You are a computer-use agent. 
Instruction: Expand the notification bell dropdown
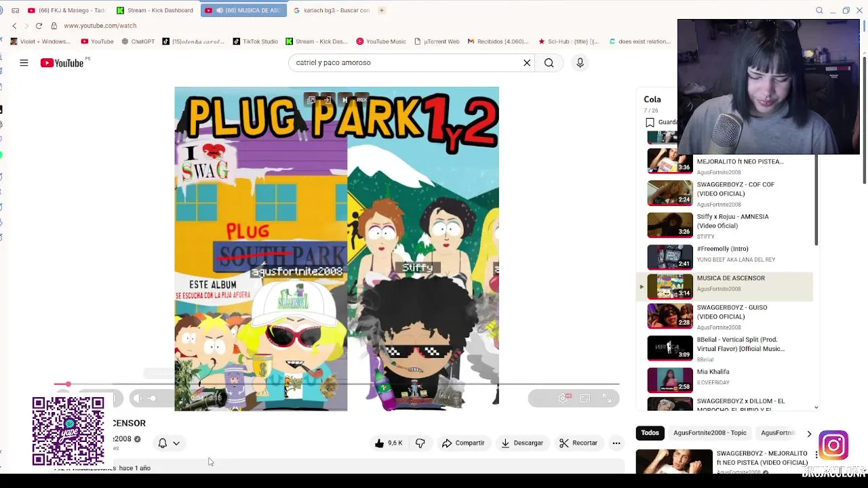[x=176, y=443]
